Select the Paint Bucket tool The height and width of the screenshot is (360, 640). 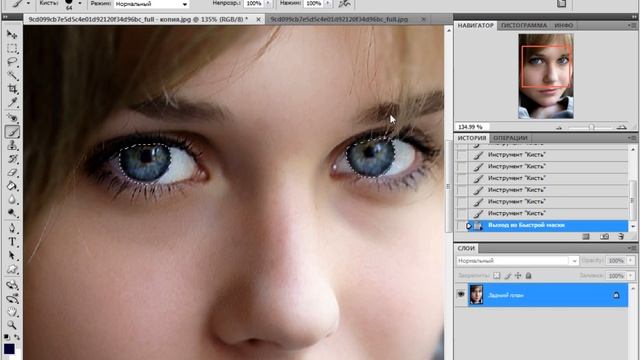(x=12, y=186)
